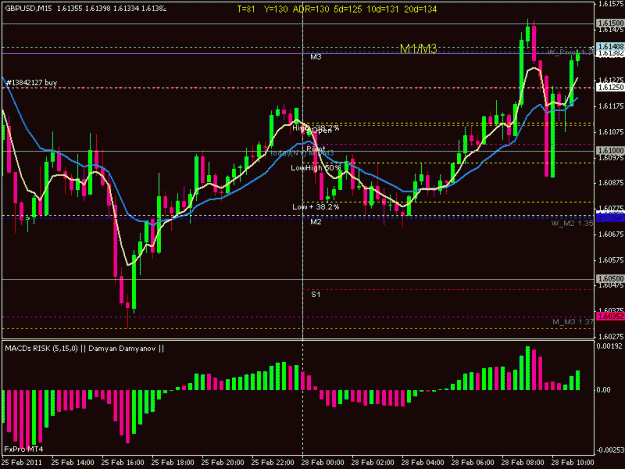The height and width of the screenshot is (469, 625).
Task: Select the LowHigh 50% fib label
Action: coord(316,168)
